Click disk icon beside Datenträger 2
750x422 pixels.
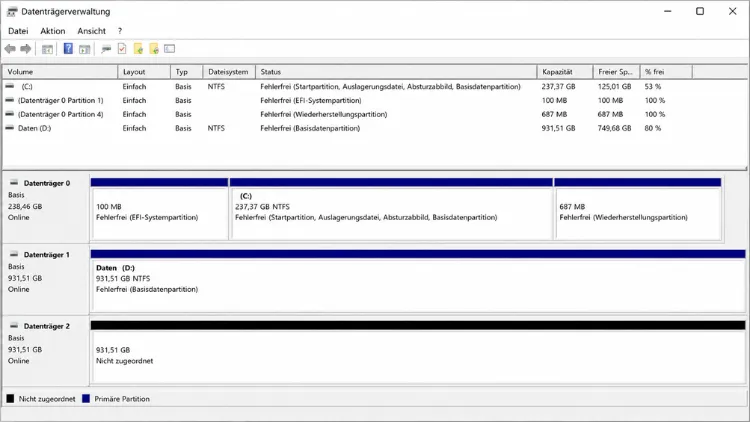(14, 325)
